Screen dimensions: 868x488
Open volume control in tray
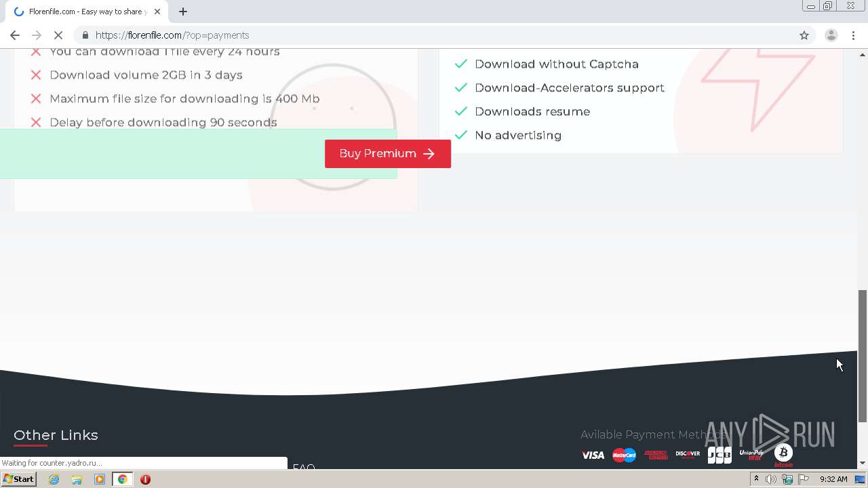click(x=771, y=479)
